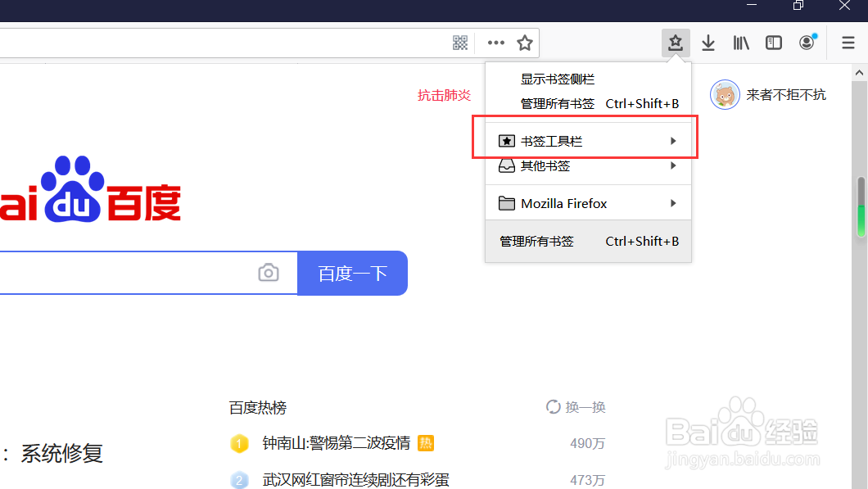Click the Baidu logo

90,189
